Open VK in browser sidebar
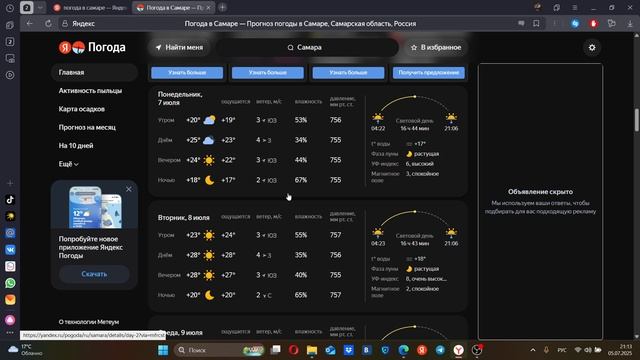The image size is (640, 360). tap(10, 249)
